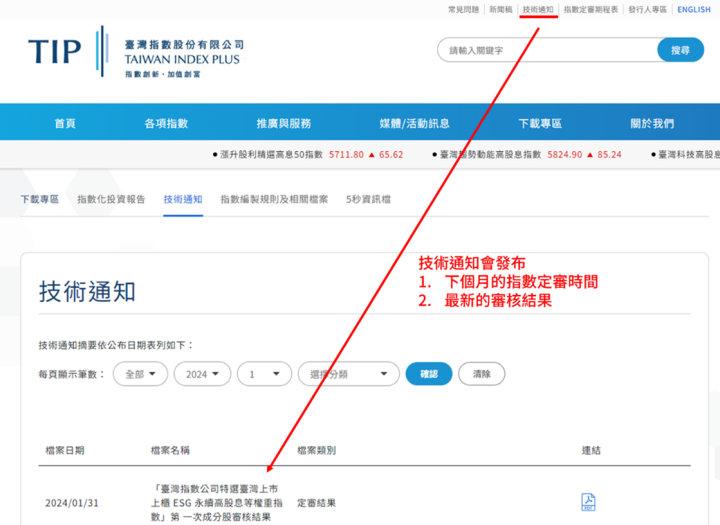The image size is (720, 525).
Task: Open 新聞稿 in the top bar
Action: point(501,9)
